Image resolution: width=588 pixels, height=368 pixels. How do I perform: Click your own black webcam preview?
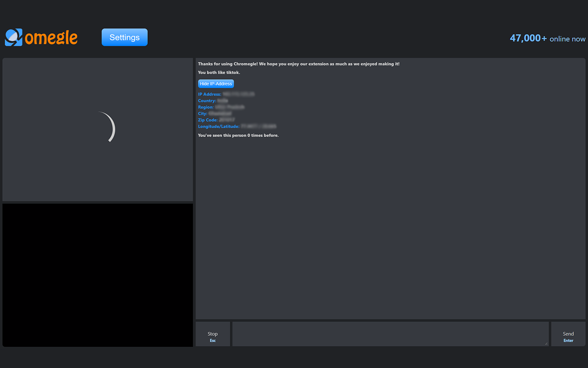[98, 275]
